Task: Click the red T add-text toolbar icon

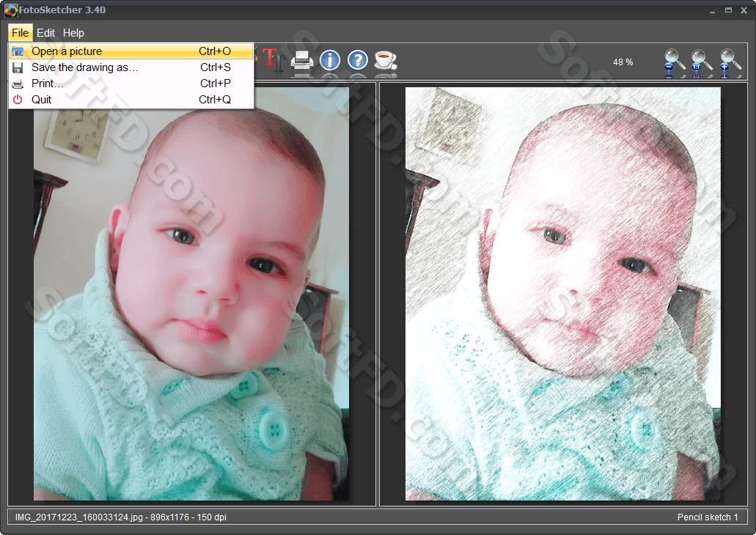Action: [274, 61]
